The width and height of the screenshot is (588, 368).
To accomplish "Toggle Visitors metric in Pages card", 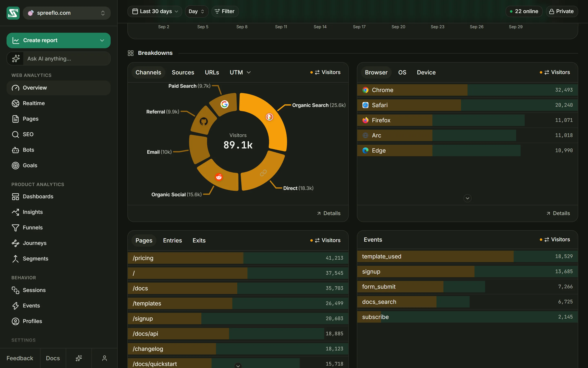I will (x=325, y=240).
